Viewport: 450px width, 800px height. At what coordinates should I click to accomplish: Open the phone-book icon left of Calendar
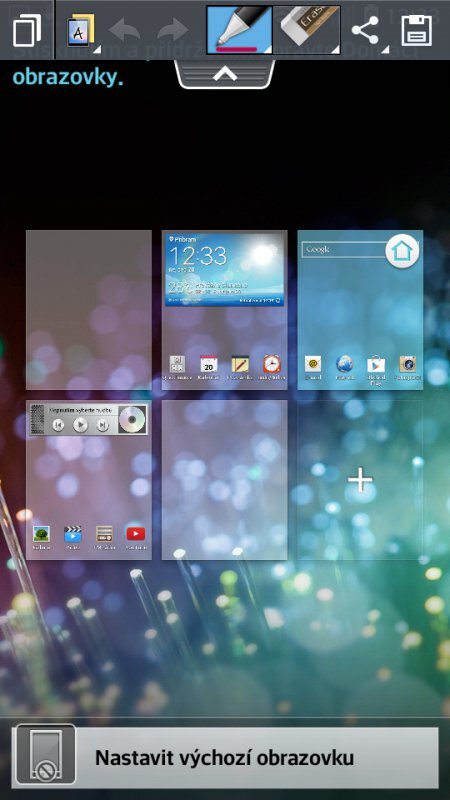pyautogui.click(x=177, y=364)
